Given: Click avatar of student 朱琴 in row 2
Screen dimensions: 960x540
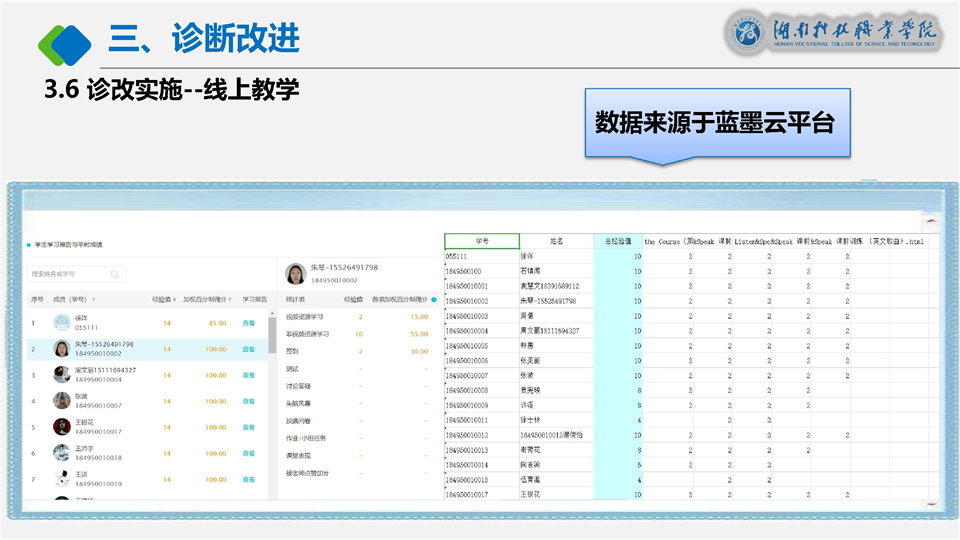Looking at the screenshot, I should [62, 349].
